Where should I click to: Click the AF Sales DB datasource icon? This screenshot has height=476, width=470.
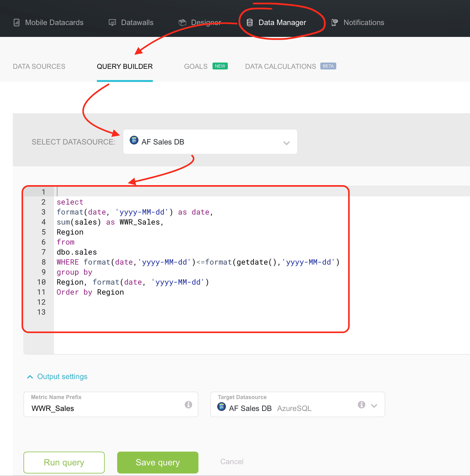tap(134, 140)
